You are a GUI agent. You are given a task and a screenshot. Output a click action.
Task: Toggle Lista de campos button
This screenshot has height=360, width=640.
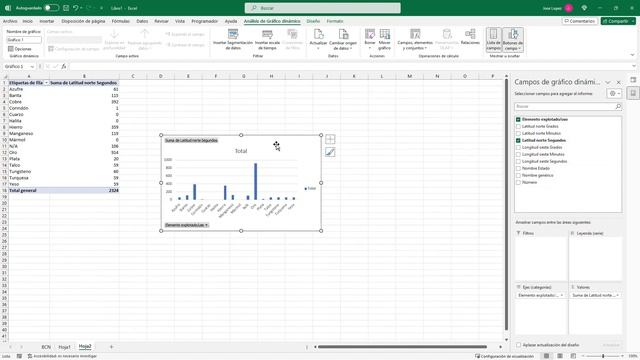pos(493,40)
